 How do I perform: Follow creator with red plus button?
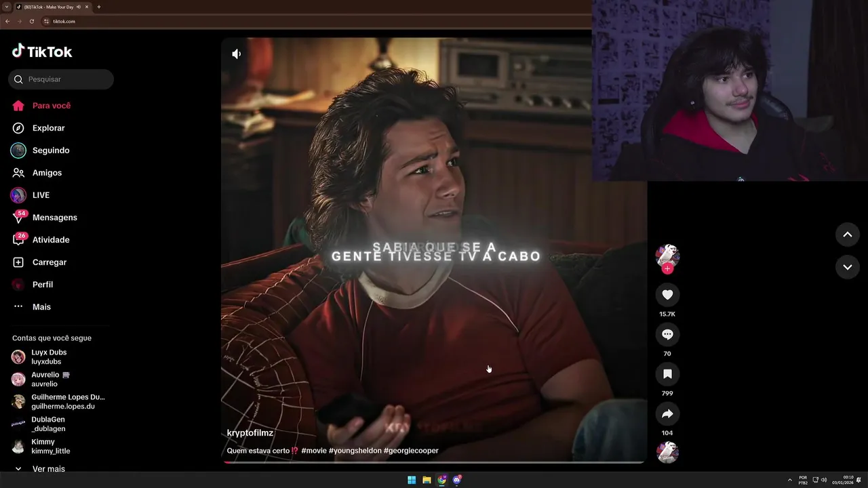point(667,268)
